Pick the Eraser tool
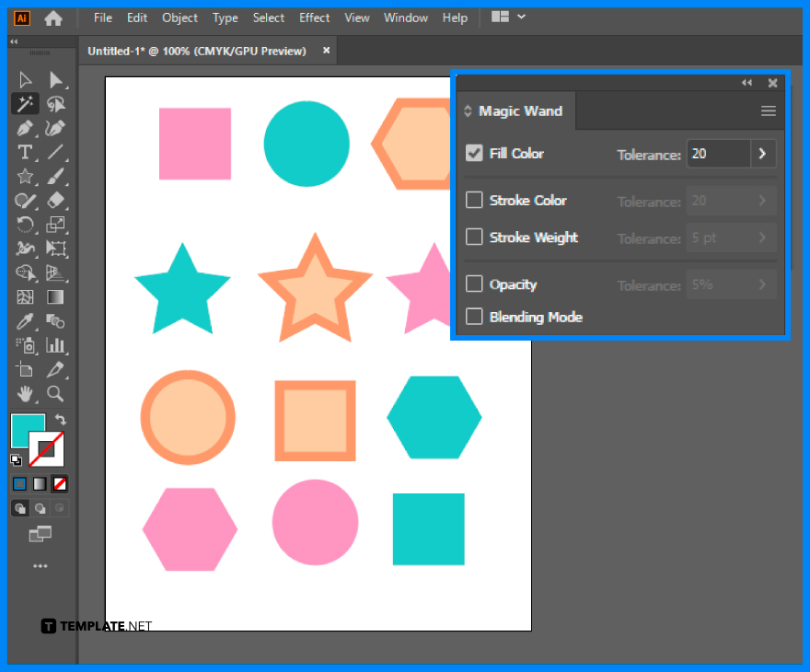810x672 pixels. [57, 200]
